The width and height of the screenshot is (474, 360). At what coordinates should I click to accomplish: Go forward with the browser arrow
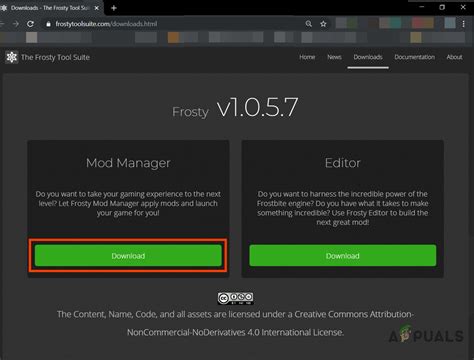[x=16, y=24]
